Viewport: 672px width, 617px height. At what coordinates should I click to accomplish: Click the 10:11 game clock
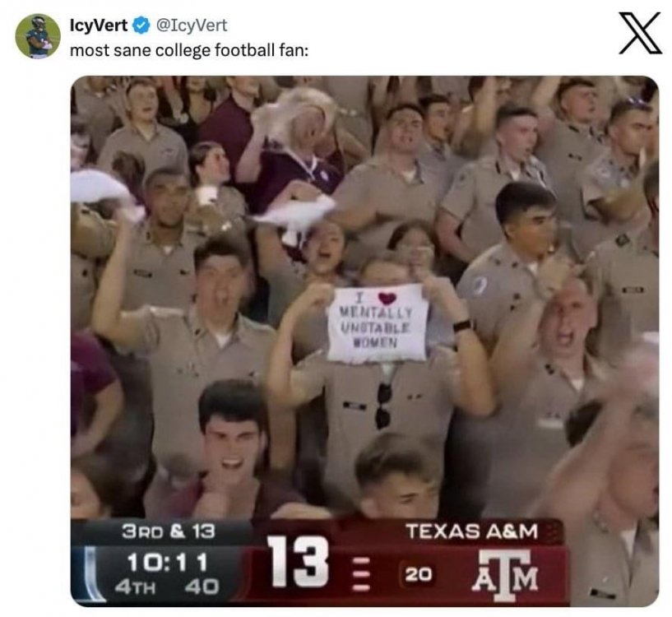[166, 560]
